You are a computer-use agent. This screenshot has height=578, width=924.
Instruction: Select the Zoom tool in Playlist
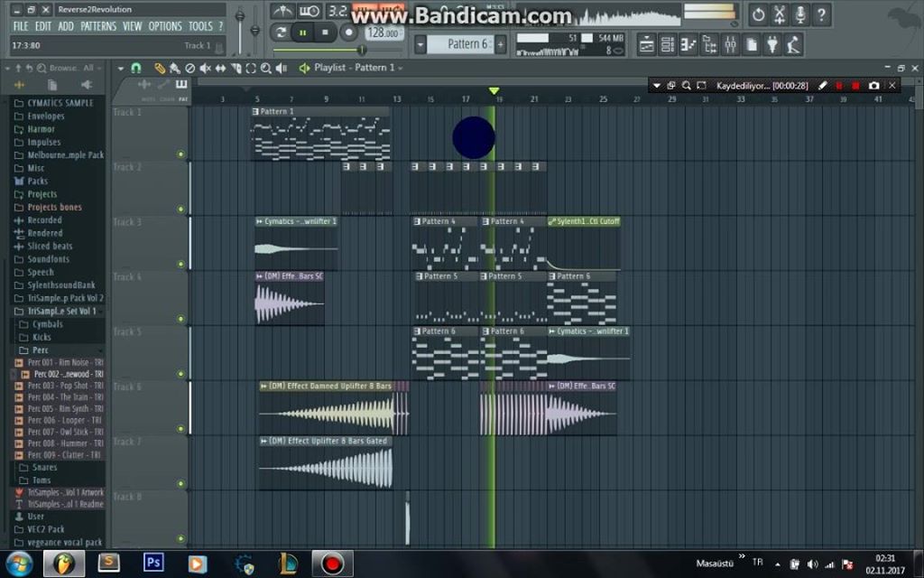266,69
